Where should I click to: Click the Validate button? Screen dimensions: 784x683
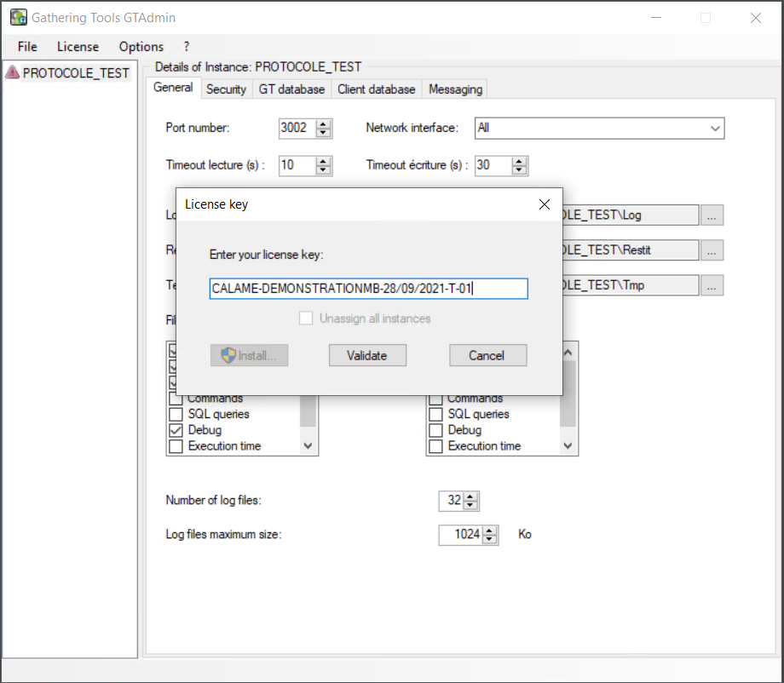click(367, 355)
